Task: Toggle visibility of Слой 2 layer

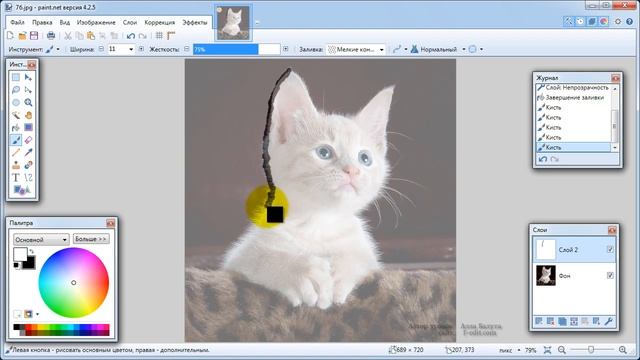Action: pyautogui.click(x=610, y=249)
